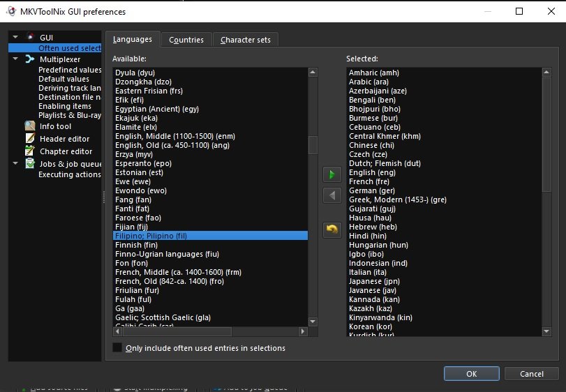Select 'Estonian (est)' in Available list
This screenshot has height=392, width=566.
tap(211, 172)
